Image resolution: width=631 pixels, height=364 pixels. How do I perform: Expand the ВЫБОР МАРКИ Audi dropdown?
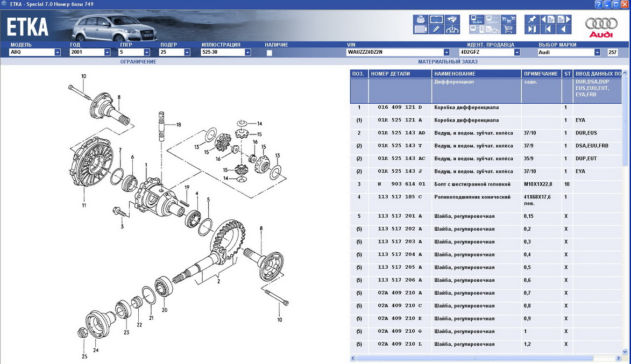click(597, 53)
